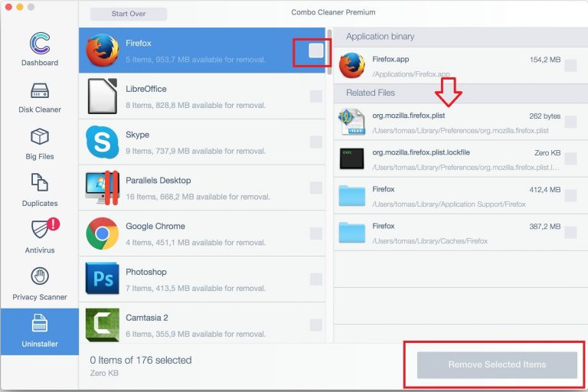Select the Skype name text
Viewport: 588px width, 392px height.
[137, 135]
